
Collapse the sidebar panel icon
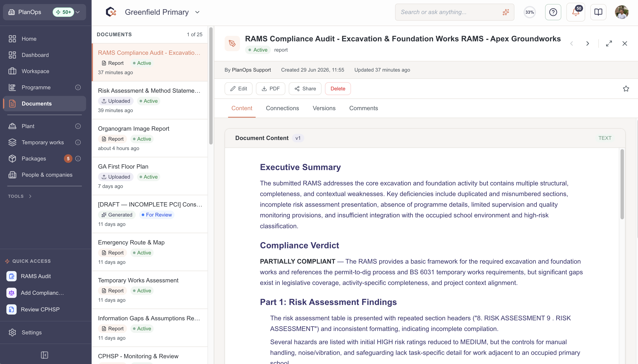click(45, 355)
